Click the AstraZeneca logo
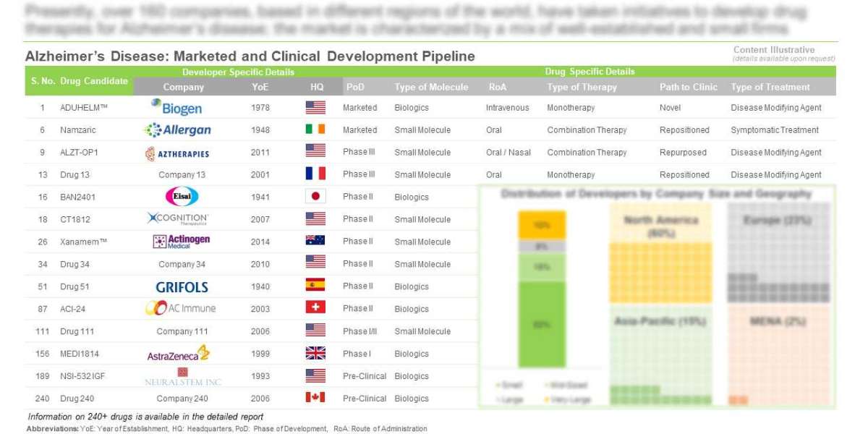This screenshot has width=868, height=434. click(x=179, y=353)
